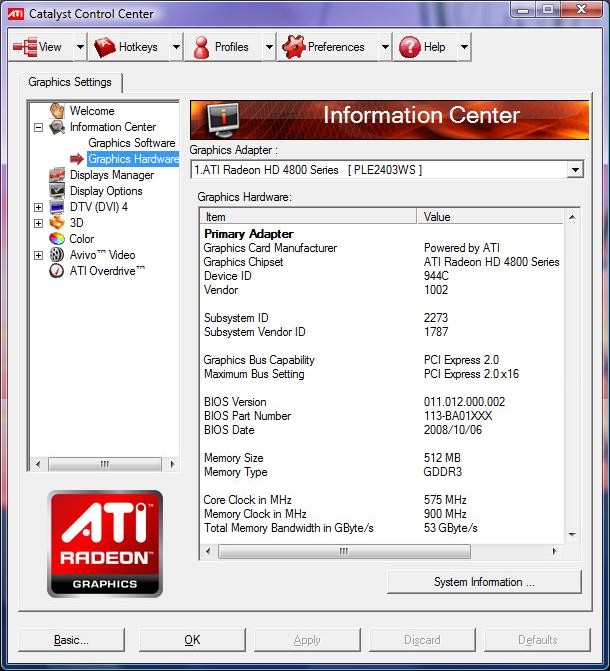Select the Avivo Video film reel icon
The width and height of the screenshot is (610, 671).
[57, 255]
